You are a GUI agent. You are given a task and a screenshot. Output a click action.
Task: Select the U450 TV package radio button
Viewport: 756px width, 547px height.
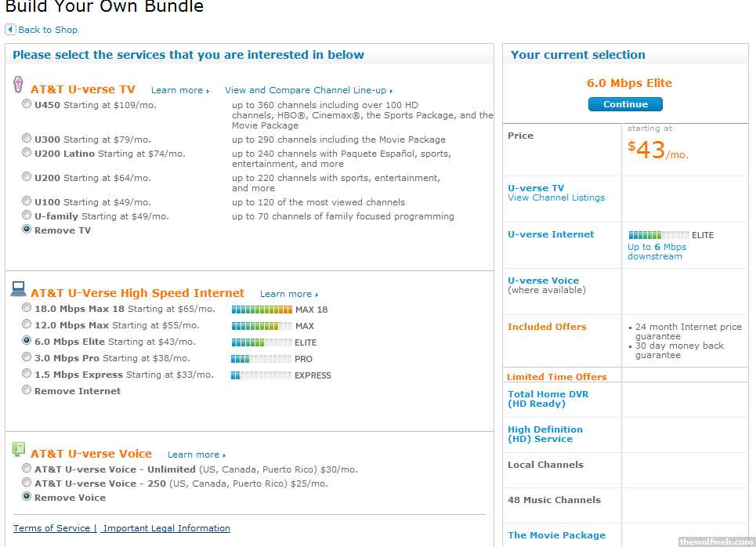tap(27, 103)
